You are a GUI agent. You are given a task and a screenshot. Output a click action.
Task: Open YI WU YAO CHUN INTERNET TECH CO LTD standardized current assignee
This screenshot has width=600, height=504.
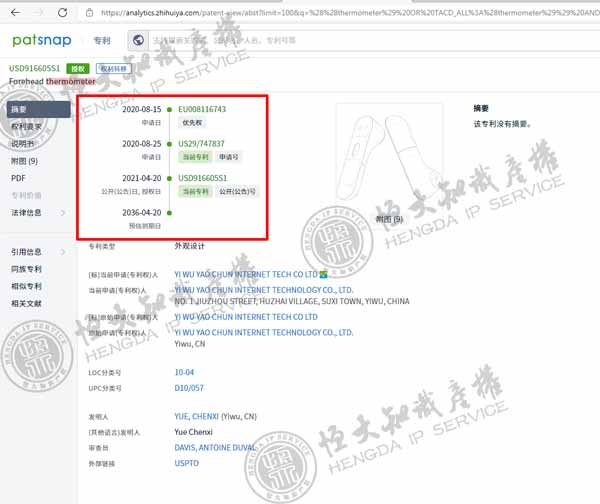coord(246,275)
